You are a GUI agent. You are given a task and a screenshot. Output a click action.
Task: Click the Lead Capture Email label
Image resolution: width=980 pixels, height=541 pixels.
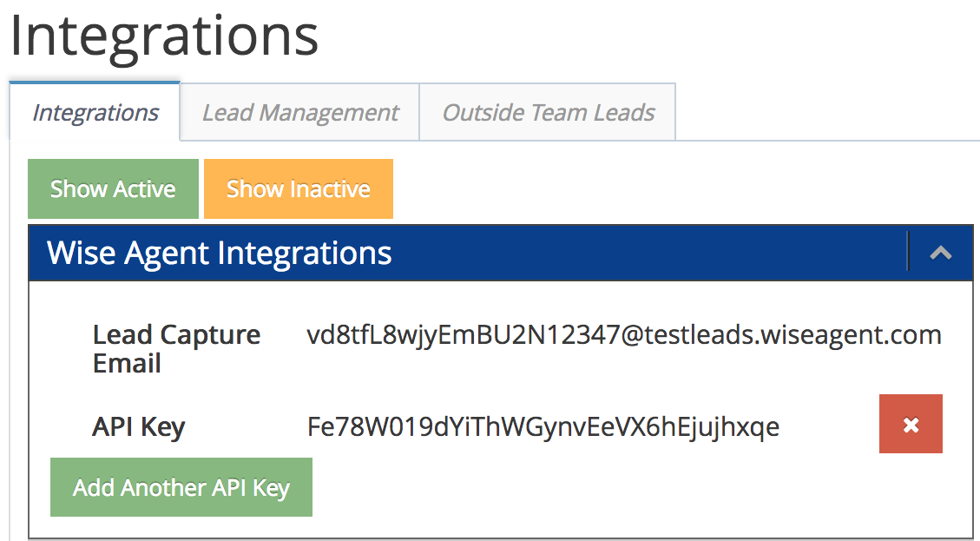176,349
